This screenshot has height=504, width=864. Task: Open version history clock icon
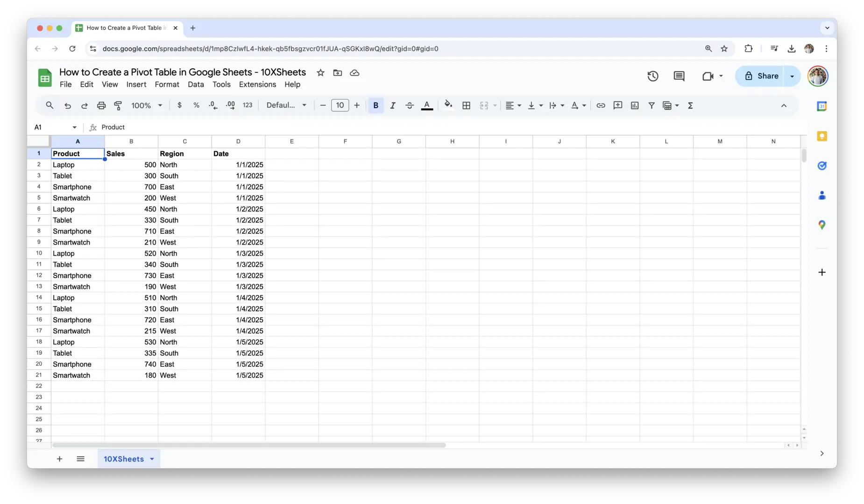point(652,76)
